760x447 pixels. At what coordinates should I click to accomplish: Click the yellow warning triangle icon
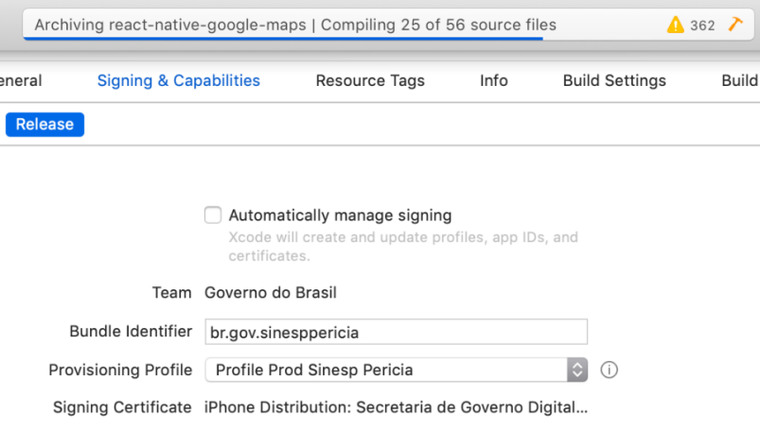(676, 25)
